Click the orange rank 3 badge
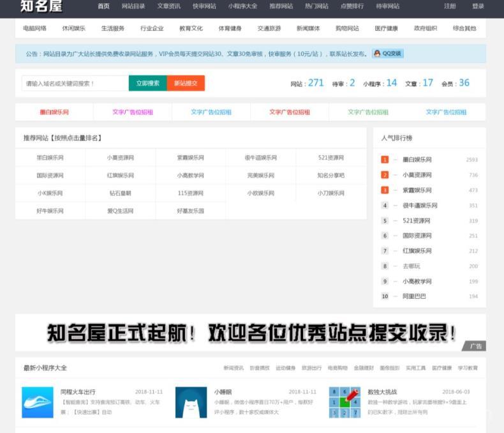The height and width of the screenshot is (433, 504). pyautogui.click(x=385, y=190)
